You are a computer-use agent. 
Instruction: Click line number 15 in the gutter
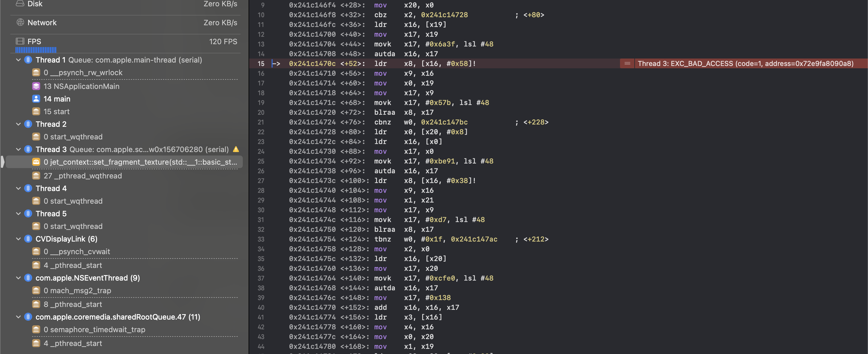(x=261, y=63)
